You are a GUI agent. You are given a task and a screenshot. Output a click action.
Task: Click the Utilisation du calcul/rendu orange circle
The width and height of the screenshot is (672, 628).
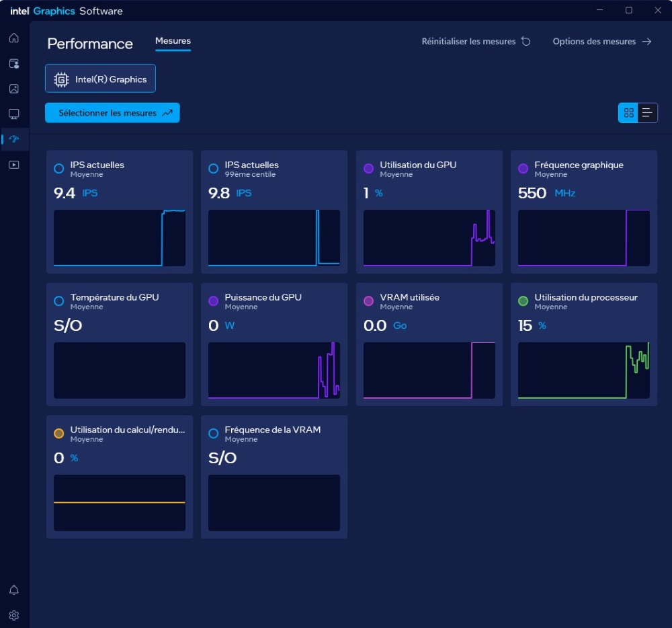tap(59, 434)
